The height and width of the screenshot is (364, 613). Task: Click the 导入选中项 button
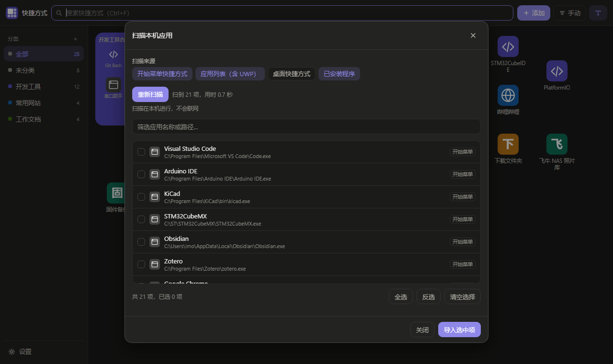[x=459, y=330]
